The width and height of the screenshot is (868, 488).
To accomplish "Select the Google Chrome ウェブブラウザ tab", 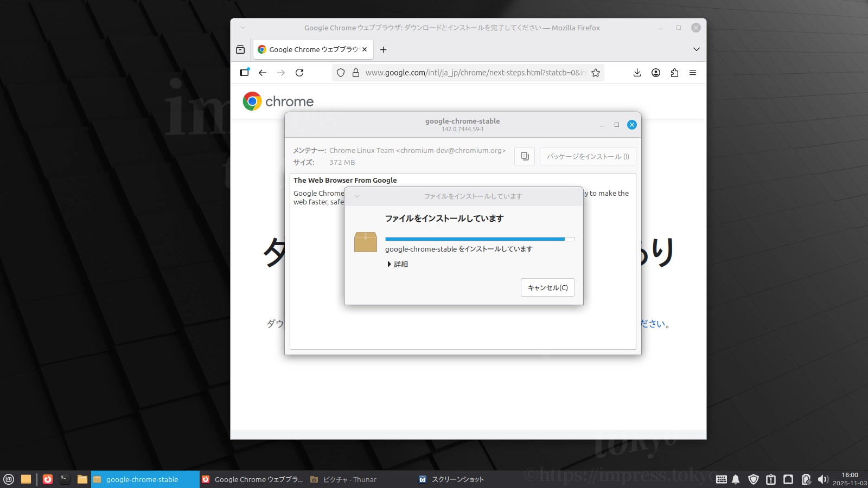I will (x=313, y=49).
